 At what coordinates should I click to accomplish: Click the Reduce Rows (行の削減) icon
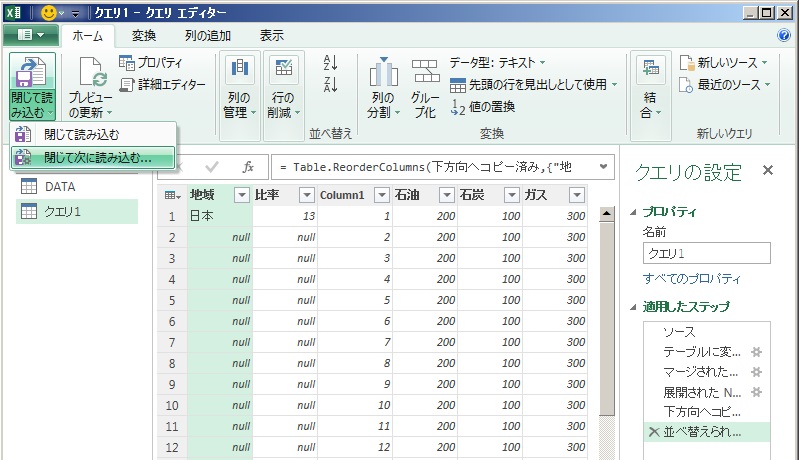coord(283,68)
